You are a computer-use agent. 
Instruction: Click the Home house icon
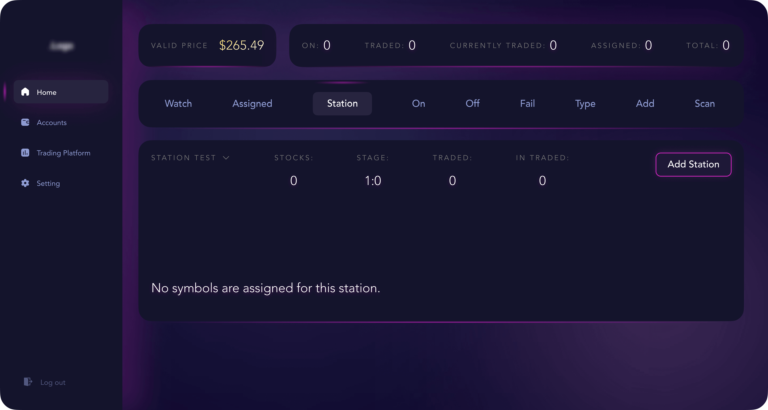[25, 92]
